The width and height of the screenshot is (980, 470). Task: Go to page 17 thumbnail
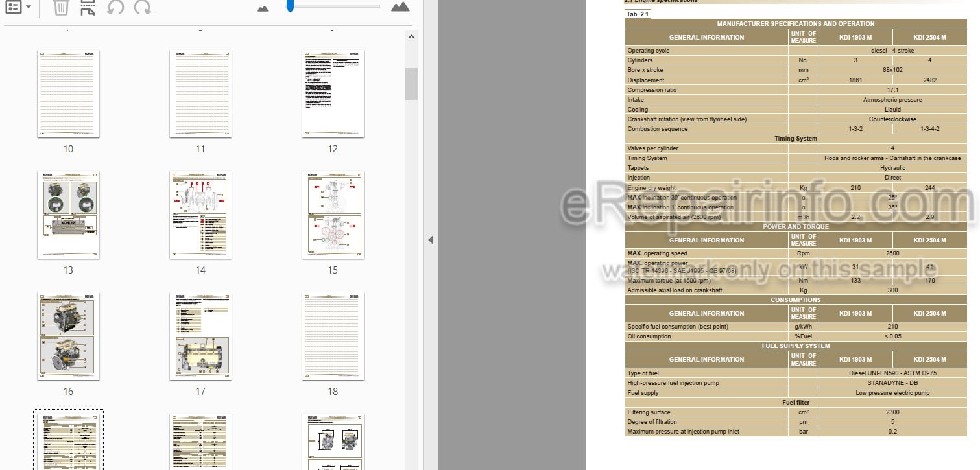coord(200,336)
